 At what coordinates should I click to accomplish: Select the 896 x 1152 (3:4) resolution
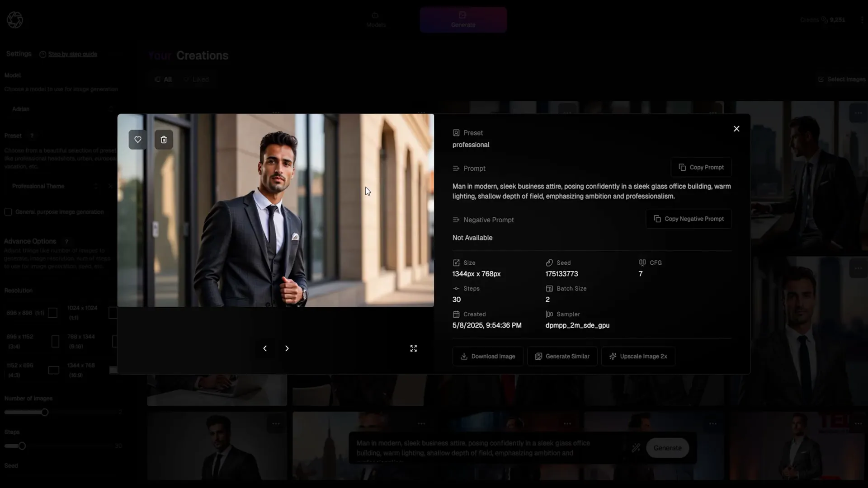33,342
